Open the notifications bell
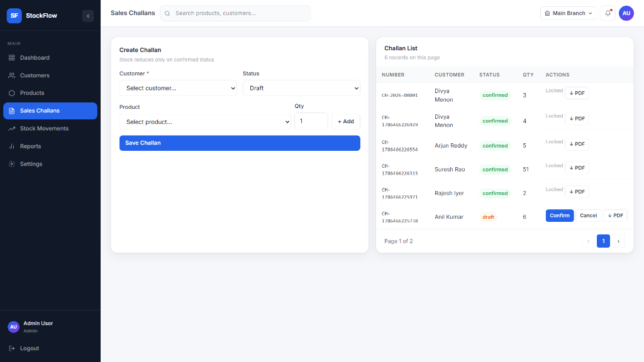 (608, 13)
